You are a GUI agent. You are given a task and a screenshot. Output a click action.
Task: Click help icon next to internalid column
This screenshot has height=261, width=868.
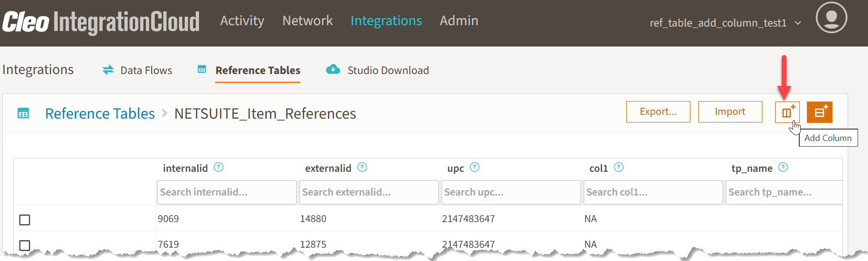[218, 168]
